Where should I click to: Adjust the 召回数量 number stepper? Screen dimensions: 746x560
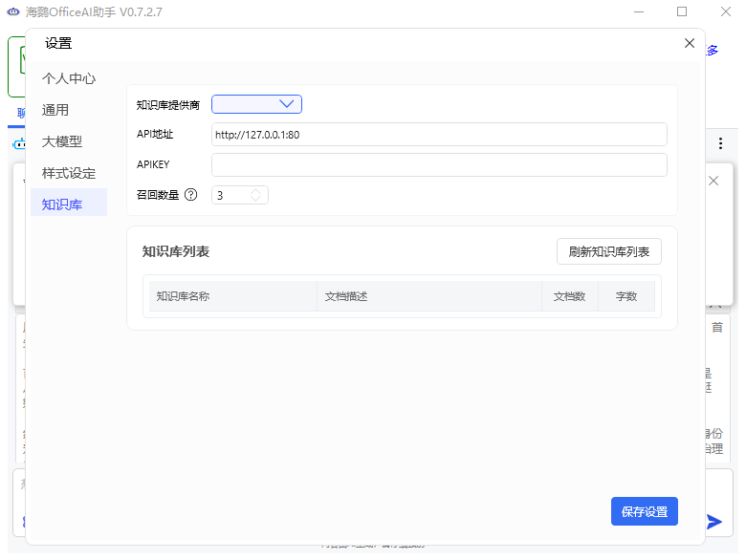[255, 195]
